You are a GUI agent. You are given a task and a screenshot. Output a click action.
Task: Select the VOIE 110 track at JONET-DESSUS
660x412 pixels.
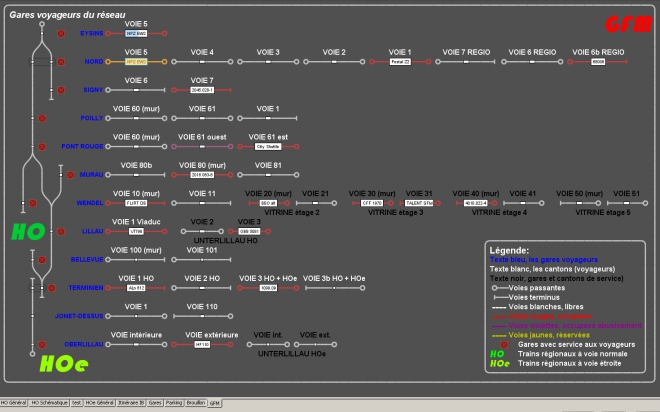coord(202,316)
